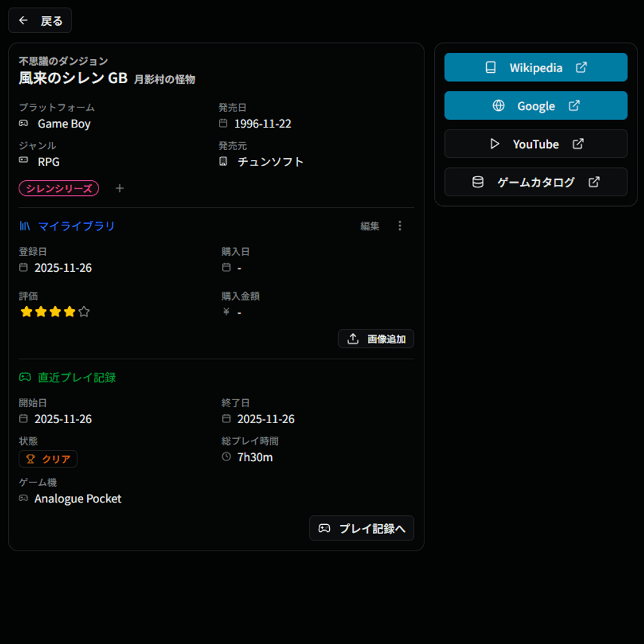Viewport: 644px width, 644px height.
Task: Click the database icon on ゲームカタログ
Action: pos(478,182)
